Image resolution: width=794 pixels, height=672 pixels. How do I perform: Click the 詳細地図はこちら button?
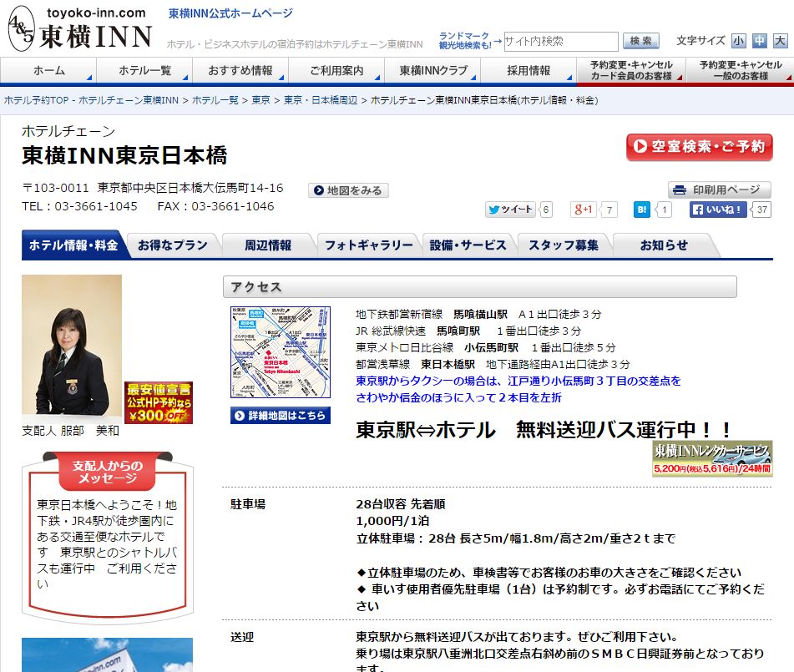tap(281, 415)
